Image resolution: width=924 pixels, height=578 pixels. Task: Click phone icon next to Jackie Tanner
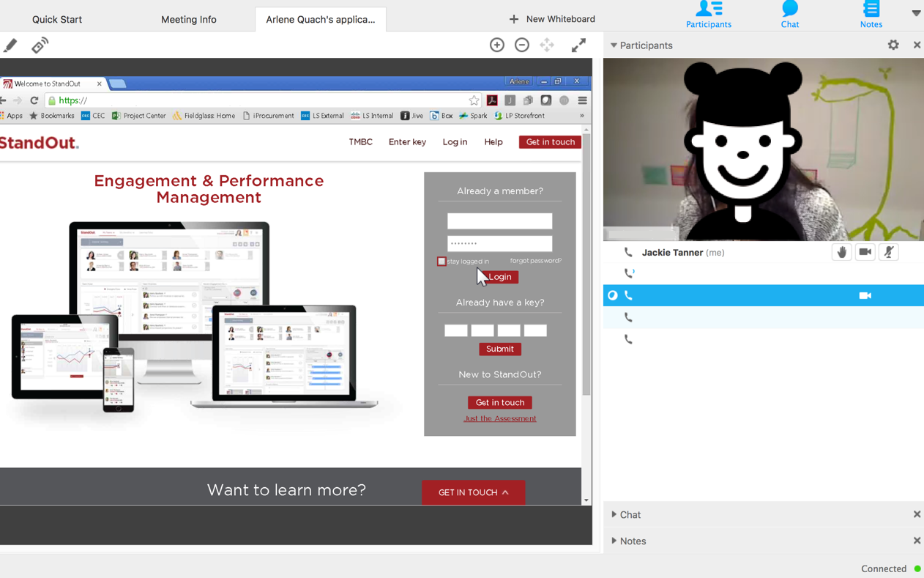tap(628, 253)
